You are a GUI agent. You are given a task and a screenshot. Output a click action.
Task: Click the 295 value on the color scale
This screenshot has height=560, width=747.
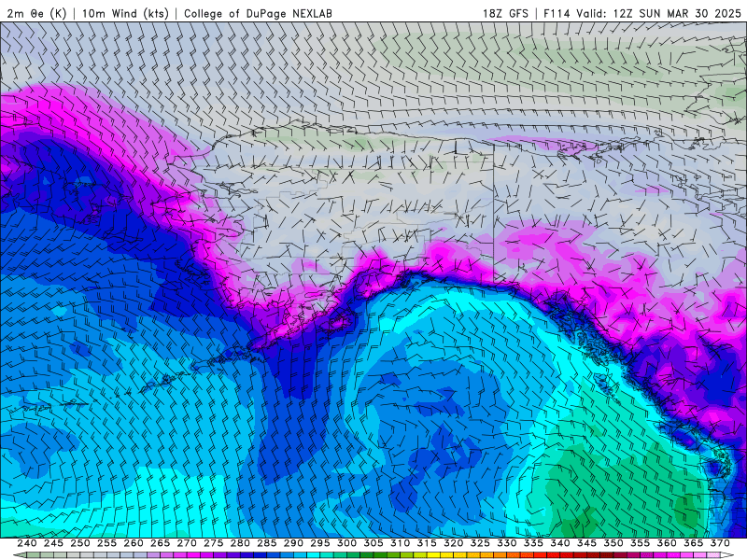pyautogui.click(x=320, y=543)
